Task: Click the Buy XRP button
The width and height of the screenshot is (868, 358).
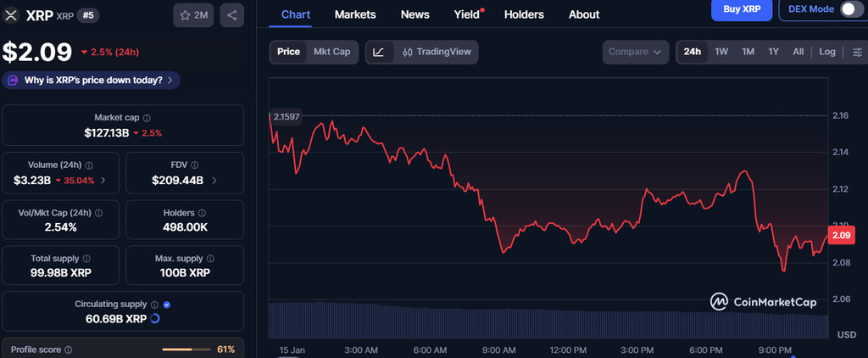Action: [741, 9]
